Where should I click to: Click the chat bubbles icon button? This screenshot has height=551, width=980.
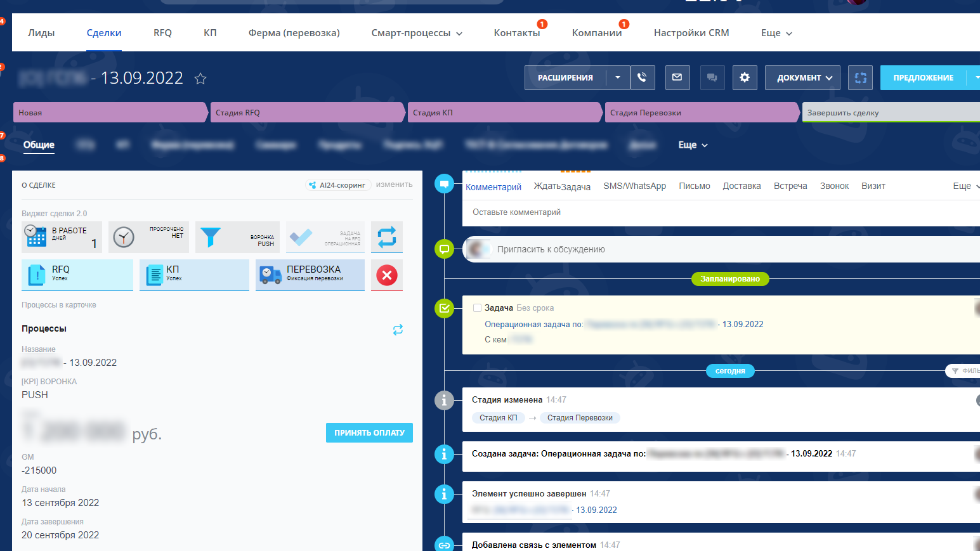[x=712, y=77]
